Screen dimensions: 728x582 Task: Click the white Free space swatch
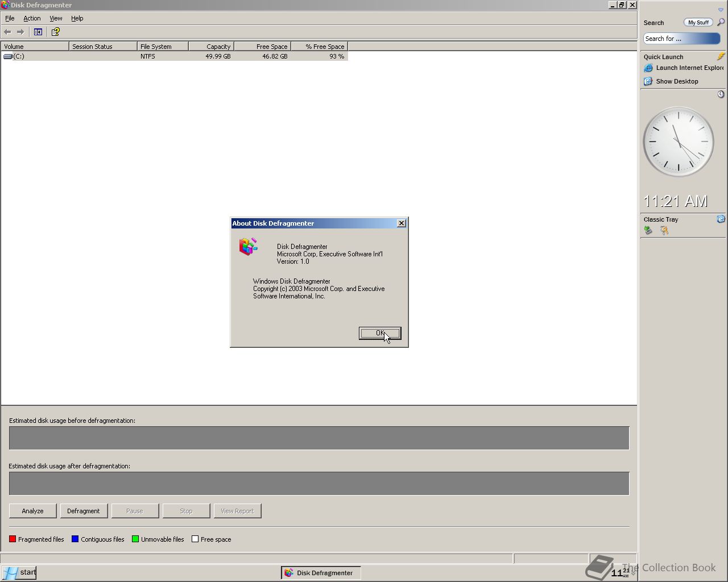click(x=195, y=539)
